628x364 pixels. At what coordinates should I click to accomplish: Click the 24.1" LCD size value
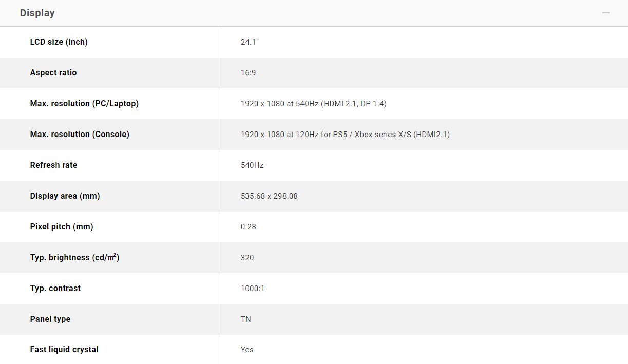click(x=250, y=42)
